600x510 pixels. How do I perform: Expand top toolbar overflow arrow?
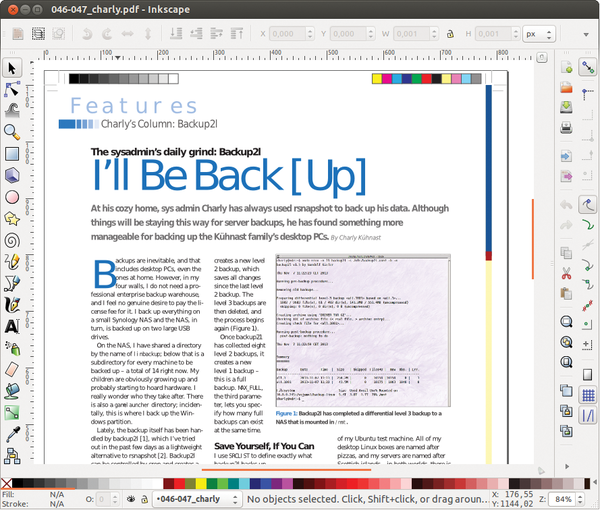[586, 34]
